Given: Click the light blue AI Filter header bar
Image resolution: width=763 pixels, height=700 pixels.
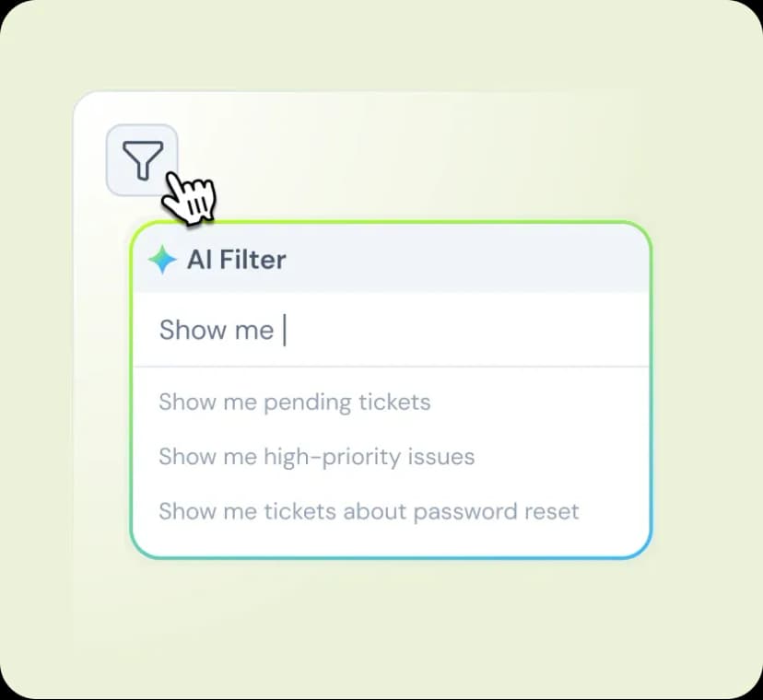Looking at the screenshot, I should pos(461,260).
